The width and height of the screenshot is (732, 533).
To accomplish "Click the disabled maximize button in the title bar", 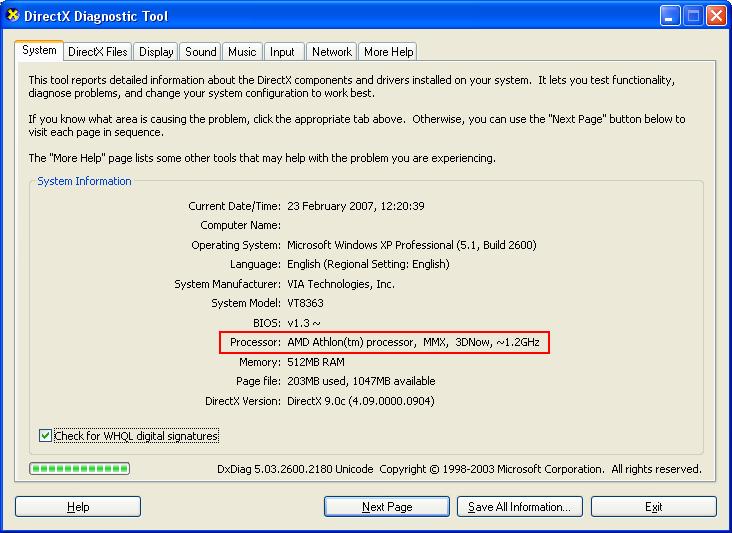I will point(693,16).
